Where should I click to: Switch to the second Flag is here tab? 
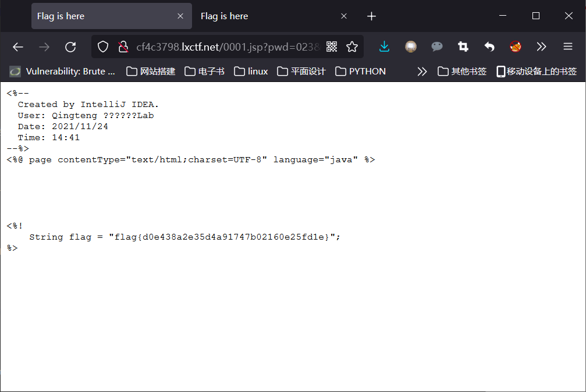point(275,16)
